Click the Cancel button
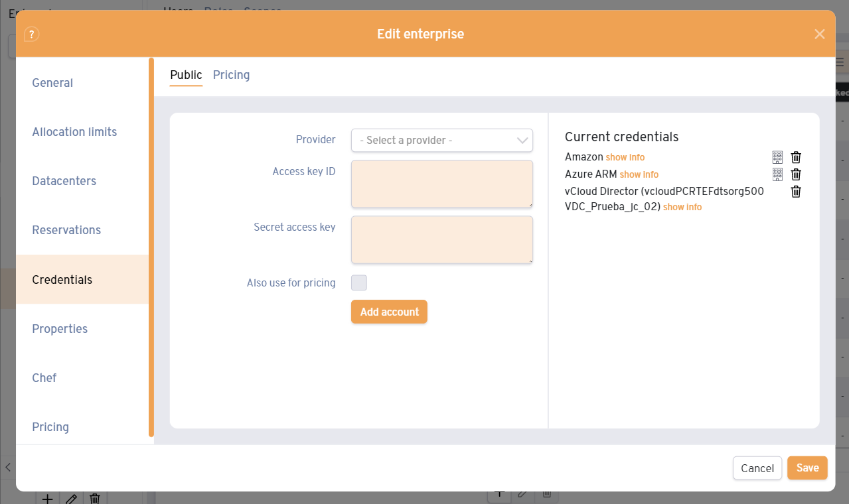The width and height of the screenshot is (849, 504). [x=757, y=468]
